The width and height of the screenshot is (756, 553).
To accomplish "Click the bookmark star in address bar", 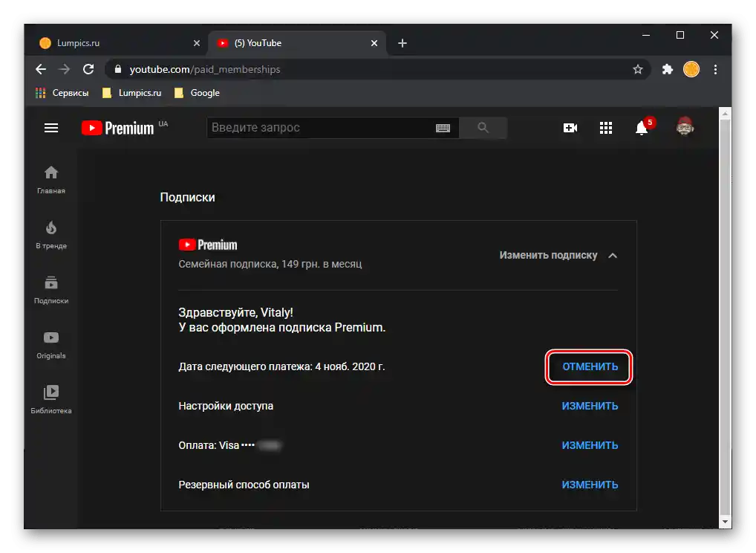I will pos(638,69).
